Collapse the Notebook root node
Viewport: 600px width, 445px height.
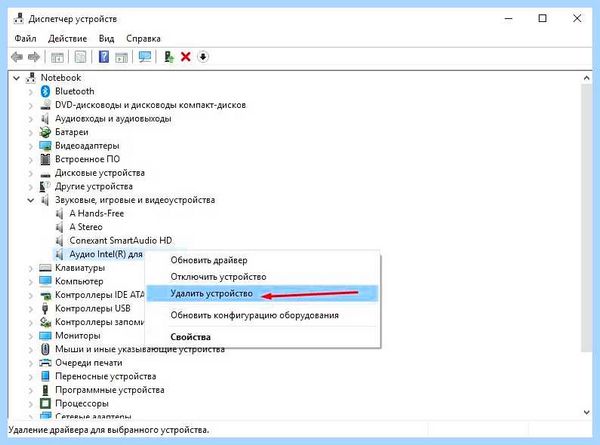pos(16,78)
